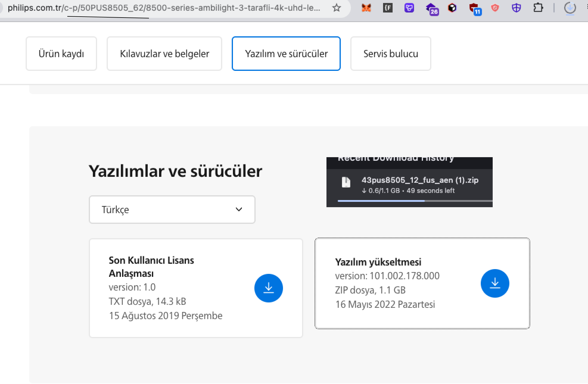Click "version: 101.002.178.000" text

click(x=387, y=276)
